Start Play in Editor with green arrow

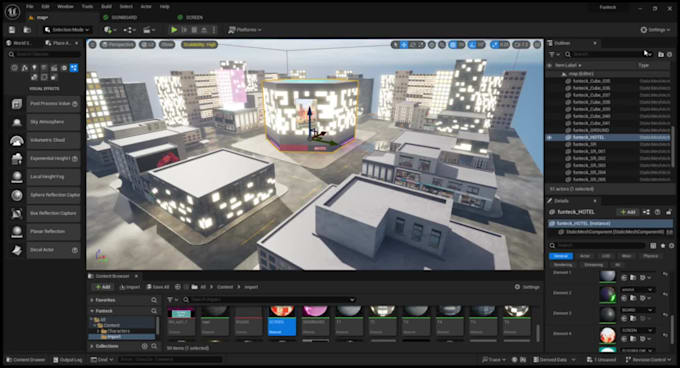coord(174,30)
